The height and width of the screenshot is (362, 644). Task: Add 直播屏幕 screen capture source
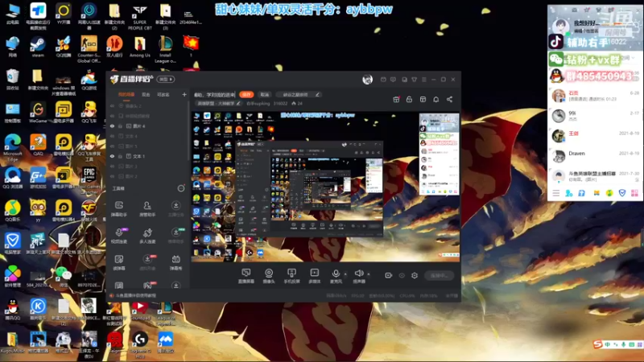(x=246, y=276)
